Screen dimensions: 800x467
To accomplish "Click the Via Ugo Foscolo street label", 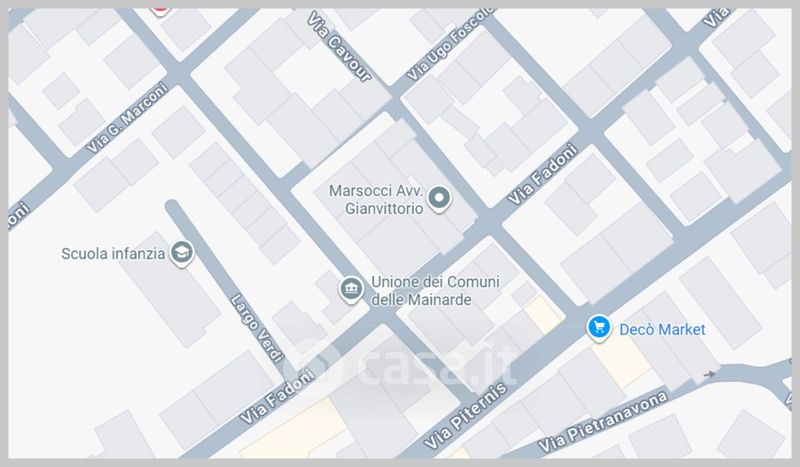I will pos(451,43).
